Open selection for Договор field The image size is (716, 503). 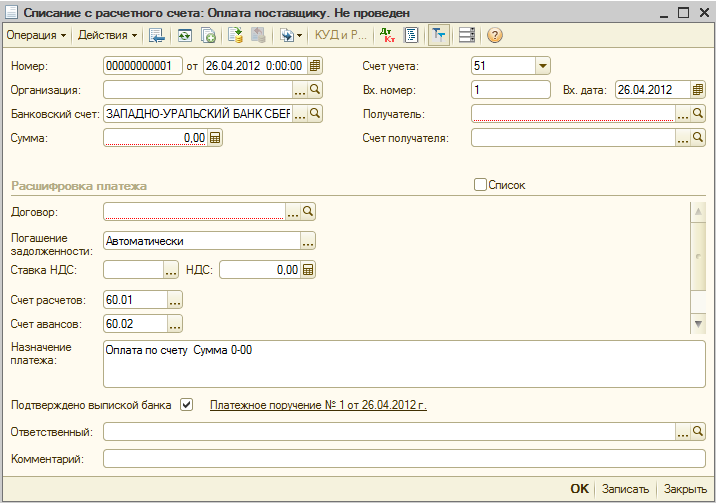[293, 212]
